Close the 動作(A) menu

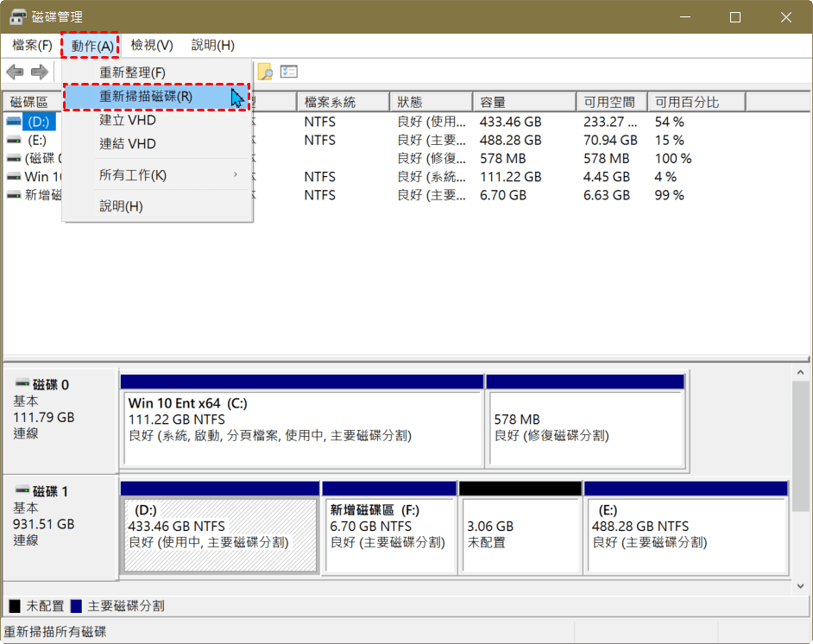click(92, 46)
